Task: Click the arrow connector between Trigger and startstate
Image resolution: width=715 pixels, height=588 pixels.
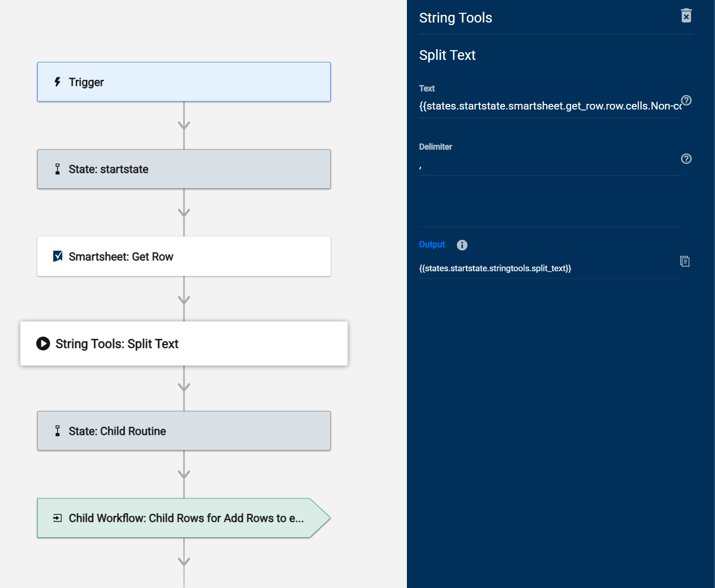Action: tap(184, 125)
